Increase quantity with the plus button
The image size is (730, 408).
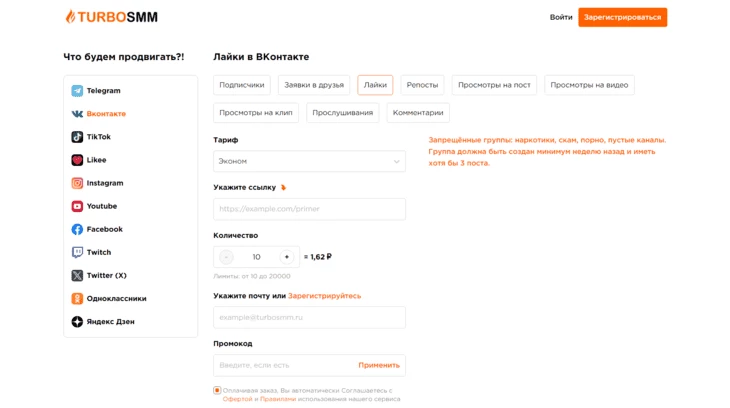pos(287,257)
